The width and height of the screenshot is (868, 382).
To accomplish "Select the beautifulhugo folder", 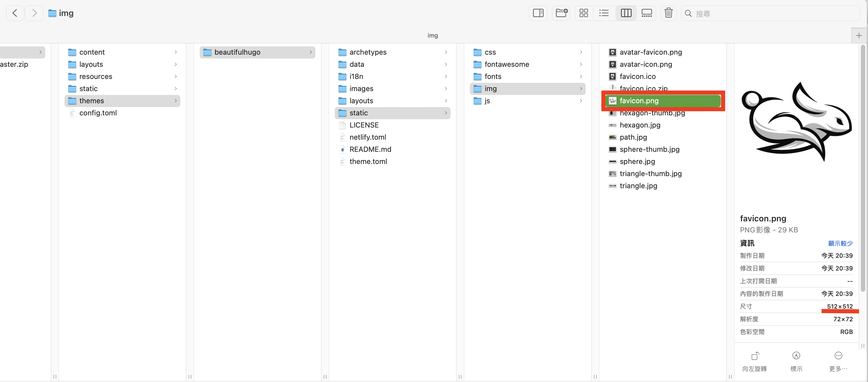I will pos(258,52).
